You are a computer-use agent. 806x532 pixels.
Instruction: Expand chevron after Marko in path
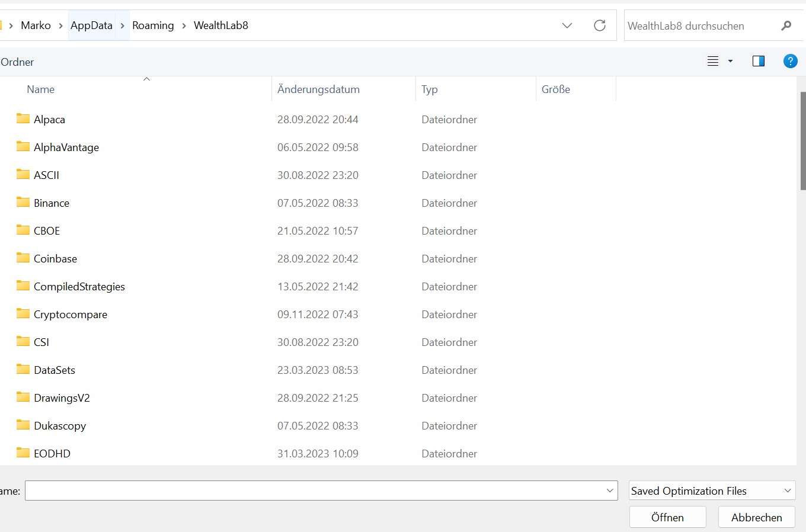60,25
